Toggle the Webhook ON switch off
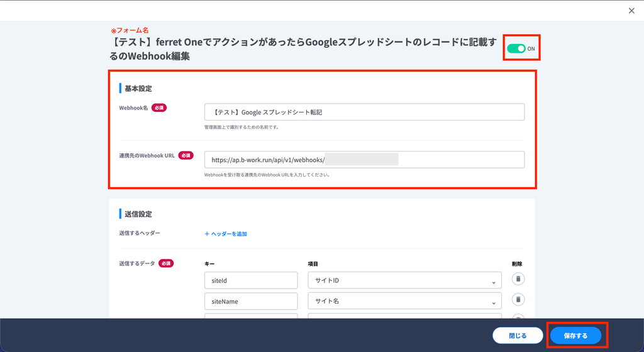644x352 pixels. click(x=516, y=48)
